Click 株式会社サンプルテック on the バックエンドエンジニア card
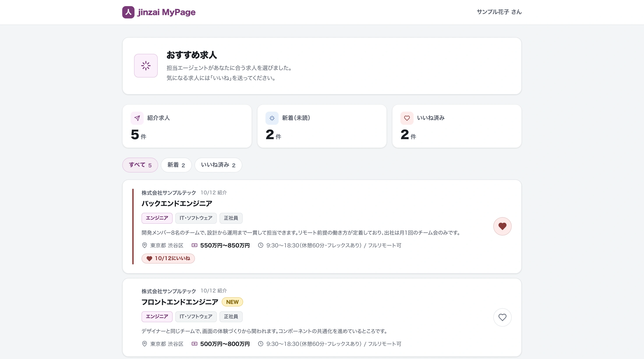Image resolution: width=644 pixels, height=359 pixels. (169, 193)
